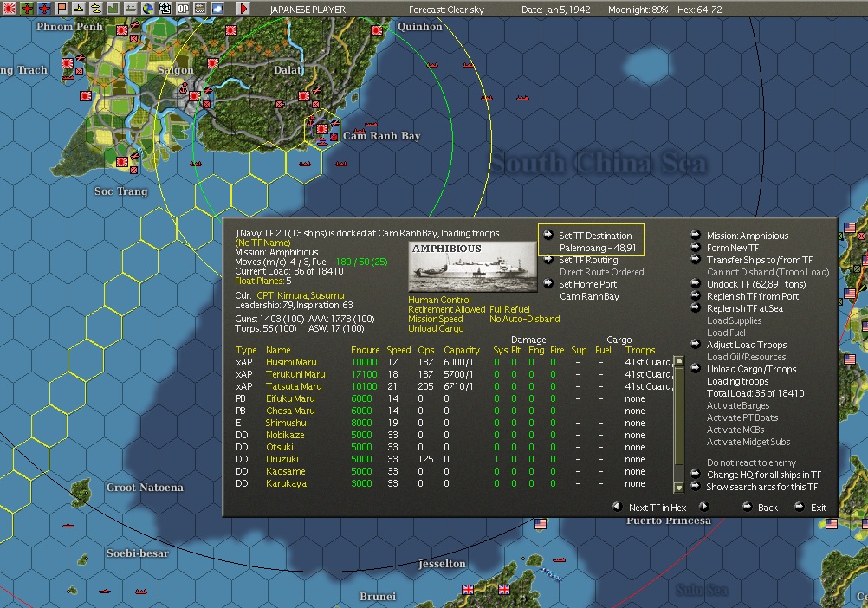The image size is (868, 608).
Task: Click the green factory toolbar icon
Action: (x=113, y=9)
